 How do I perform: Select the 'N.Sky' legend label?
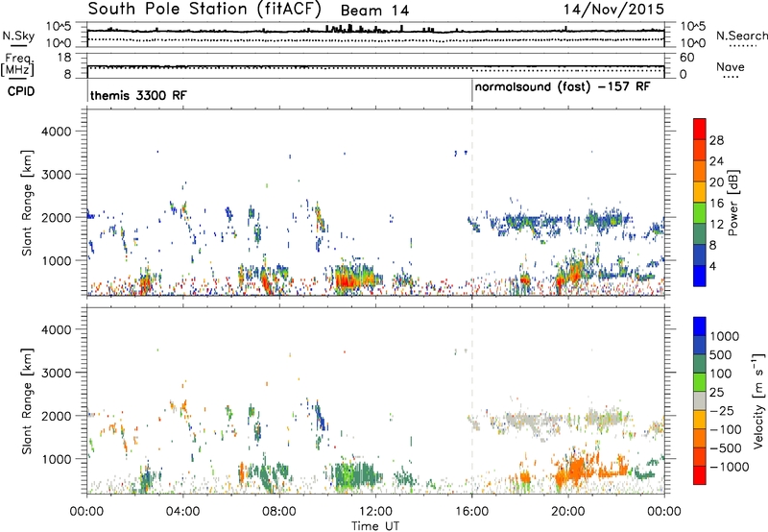[18, 36]
